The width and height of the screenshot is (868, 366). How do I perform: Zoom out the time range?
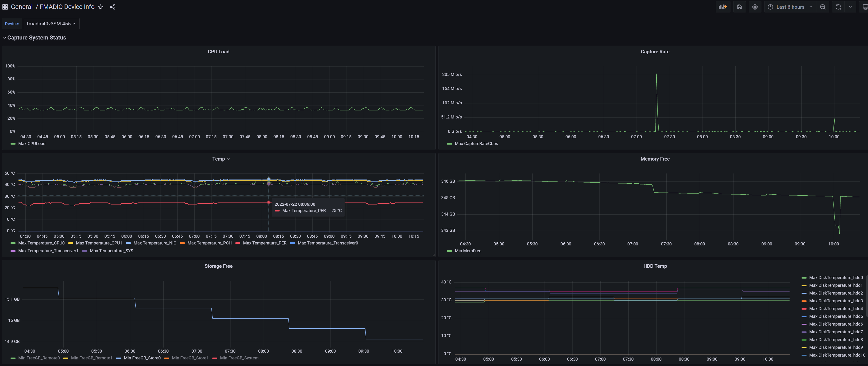[x=822, y=7]
